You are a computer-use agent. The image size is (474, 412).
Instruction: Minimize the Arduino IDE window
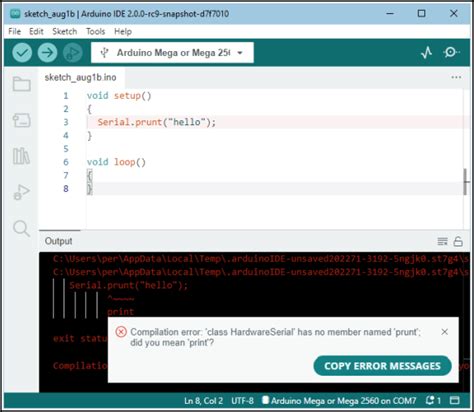(390, 14)
